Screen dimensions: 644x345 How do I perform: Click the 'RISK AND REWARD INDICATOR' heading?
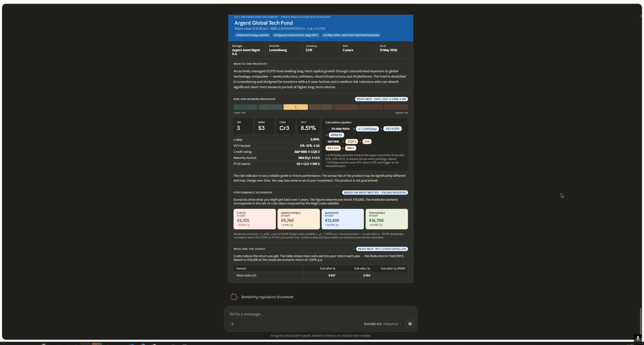(254, 99)
